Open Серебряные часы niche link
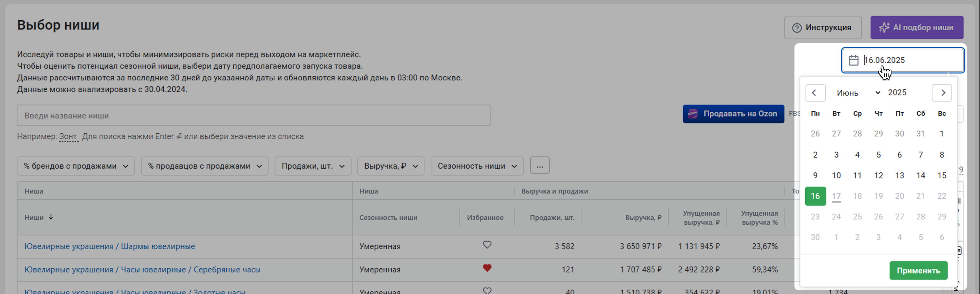The width and height of the screenshot is (980, 294). click(142, 270)
